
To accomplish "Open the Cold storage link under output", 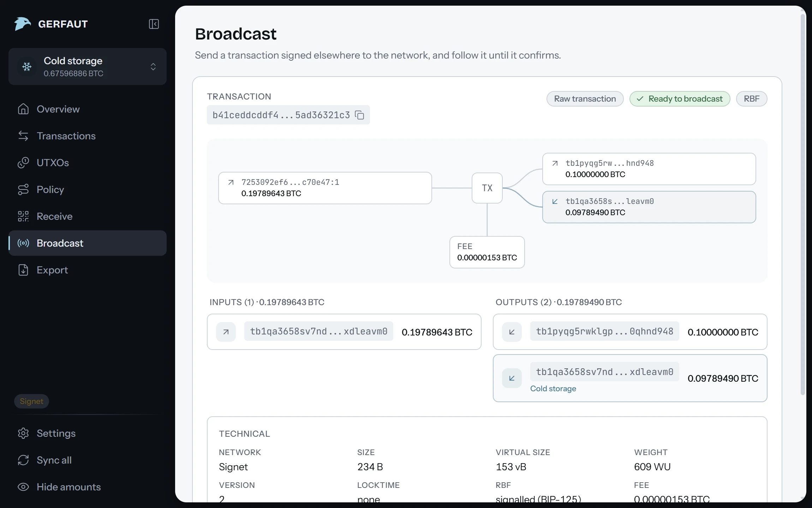I will pyautogui.click(x=553, y=388).
